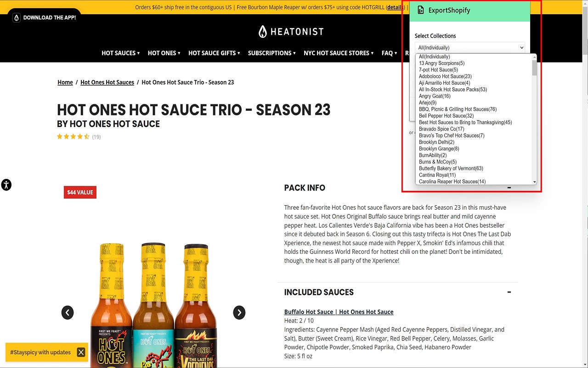Open the HOT ONES menu

(164, 53)
